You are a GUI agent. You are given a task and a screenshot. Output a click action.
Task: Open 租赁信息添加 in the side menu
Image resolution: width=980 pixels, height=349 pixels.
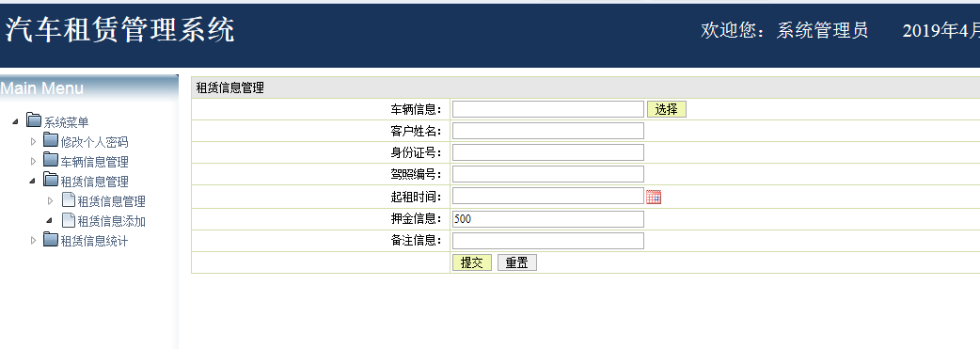pos(111,221)
